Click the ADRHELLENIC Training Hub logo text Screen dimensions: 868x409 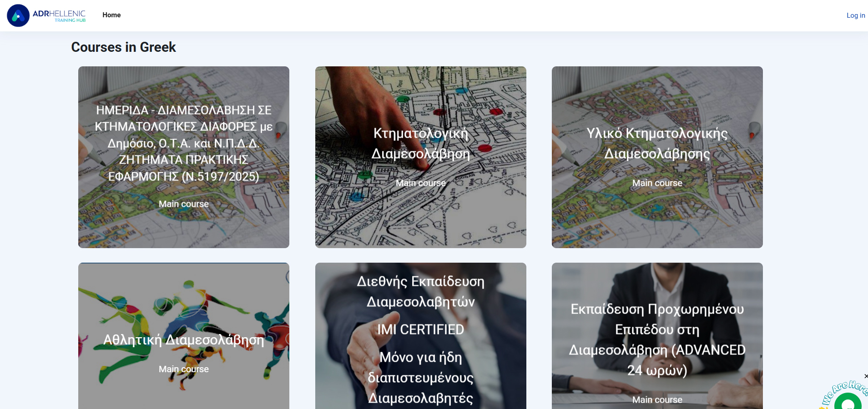point(59,15)
